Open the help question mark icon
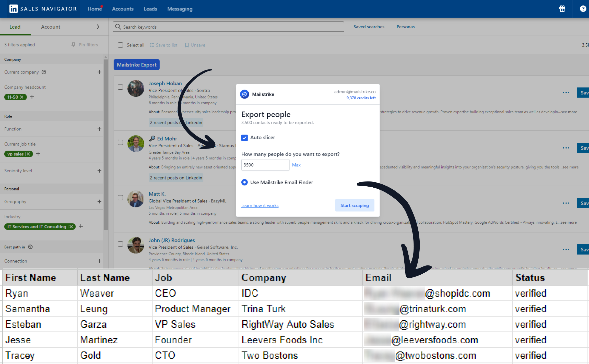Screen dimensions: 589x364 [583, 9]
